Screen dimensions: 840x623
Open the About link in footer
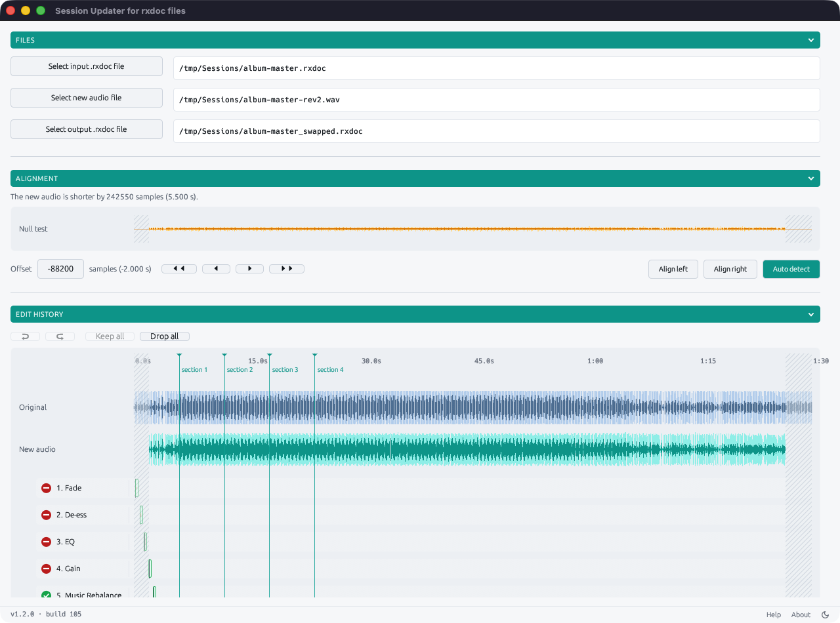(801, 614)
